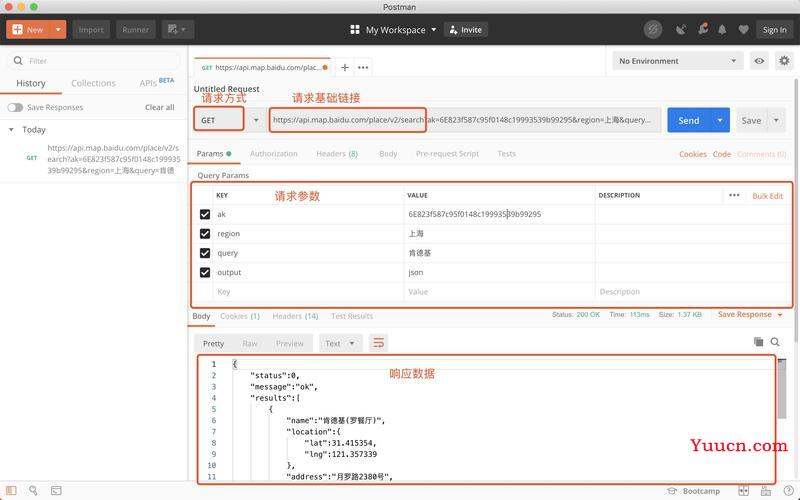
Task: Click the request URL input field
Action: (x=465, y=120)
